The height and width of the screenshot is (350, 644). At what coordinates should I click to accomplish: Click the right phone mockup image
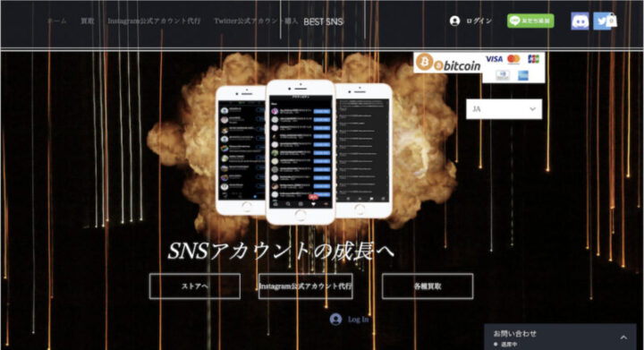[x=363, y=150]
